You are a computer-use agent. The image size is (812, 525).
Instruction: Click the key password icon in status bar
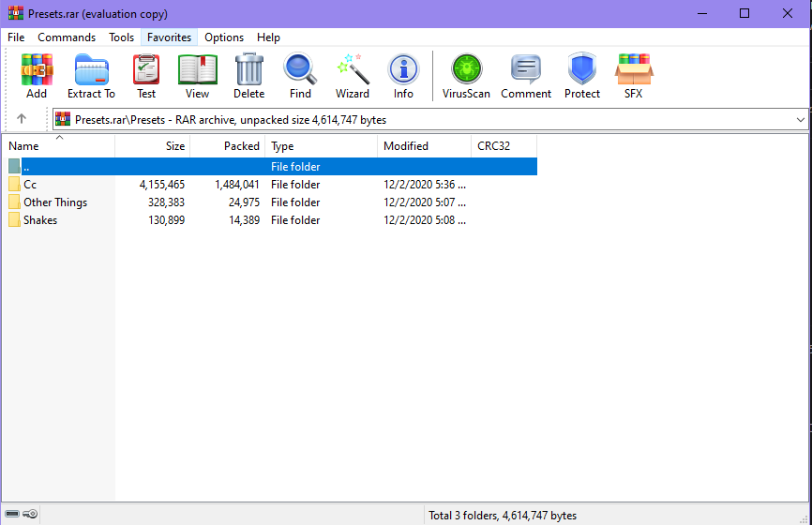tap(30, 514)
